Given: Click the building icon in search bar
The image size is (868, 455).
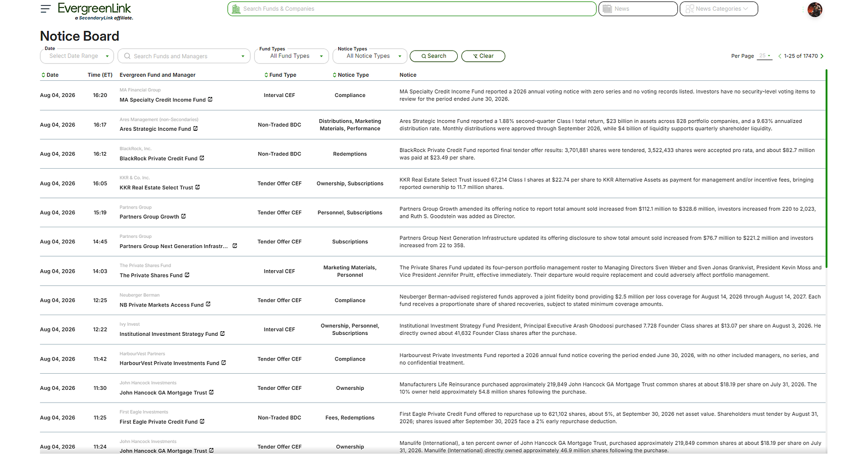Looking at the screenshot, I should (236, 9).
